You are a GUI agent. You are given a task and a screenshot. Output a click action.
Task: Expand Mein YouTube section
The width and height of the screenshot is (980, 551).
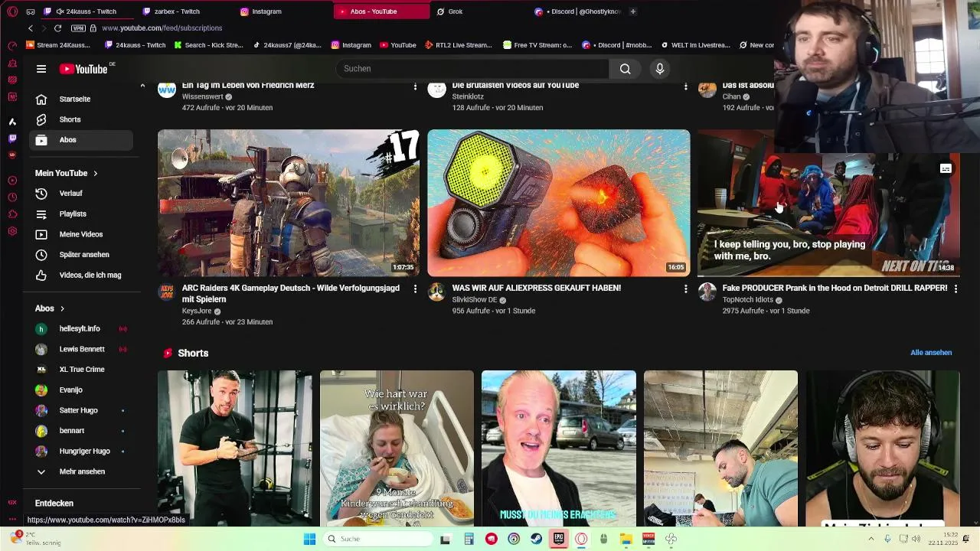point(67,173)
